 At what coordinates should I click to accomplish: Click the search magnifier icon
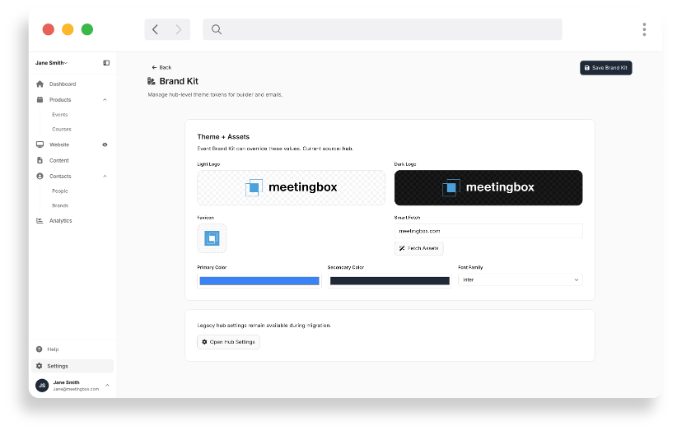(216, 29)
